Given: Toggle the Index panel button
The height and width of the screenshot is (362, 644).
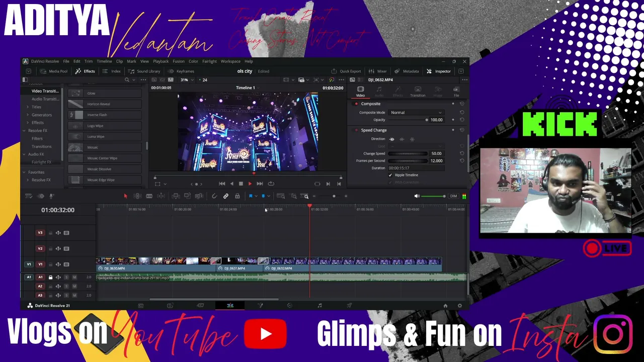Looking at the screenshot, I should (112, 71).
